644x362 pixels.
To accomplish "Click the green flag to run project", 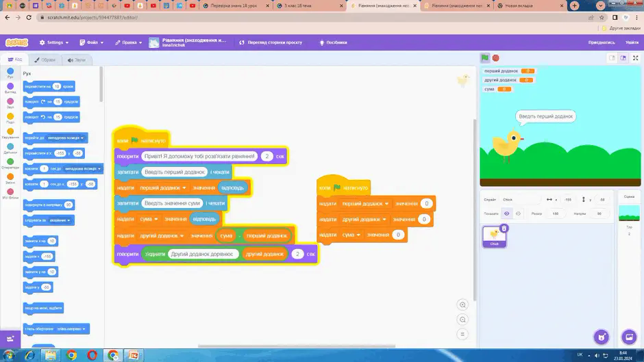I will click(x=485, y=58).
